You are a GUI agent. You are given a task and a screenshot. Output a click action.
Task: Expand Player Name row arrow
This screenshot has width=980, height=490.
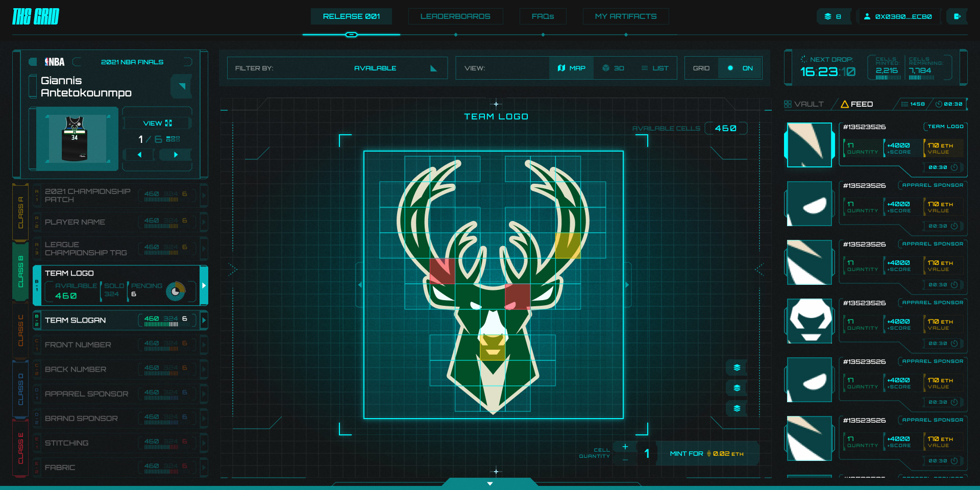[x=204, y=222]
